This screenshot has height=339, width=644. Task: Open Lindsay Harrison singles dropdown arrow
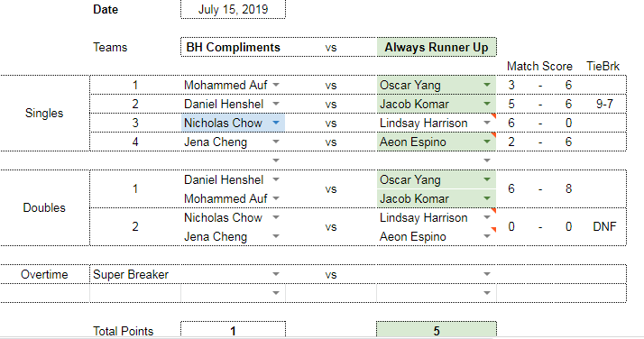coord(487,123)
